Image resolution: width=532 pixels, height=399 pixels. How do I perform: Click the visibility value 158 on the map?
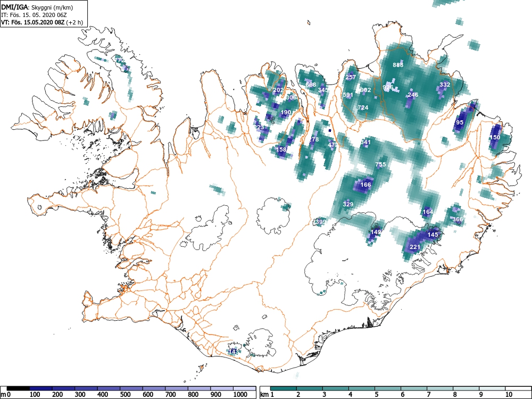(281, 149)
